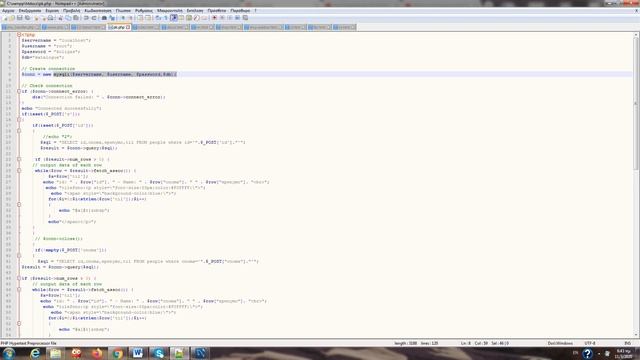This screenshot has height=360, width=640.
Task: Open the Επεξεργασία menu
Action: (30, 11)
